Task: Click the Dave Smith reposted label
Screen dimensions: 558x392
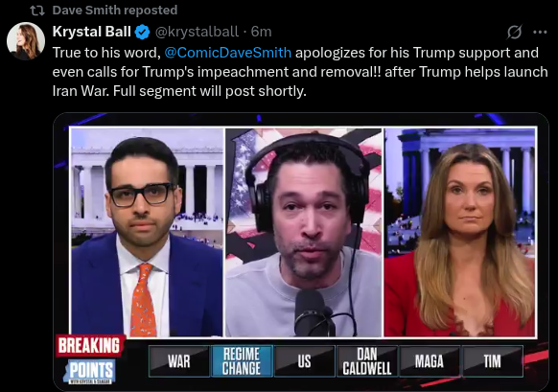Action: point(115,11)
